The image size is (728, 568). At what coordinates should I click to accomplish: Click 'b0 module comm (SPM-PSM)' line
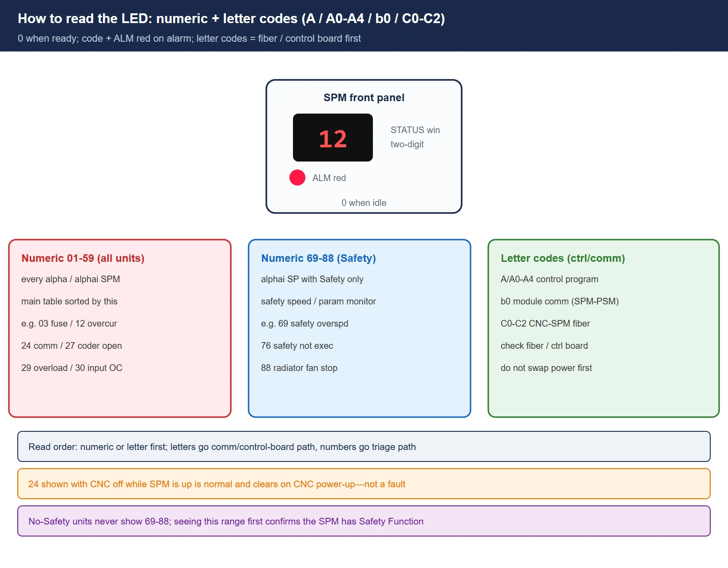(x=560, y=301)
